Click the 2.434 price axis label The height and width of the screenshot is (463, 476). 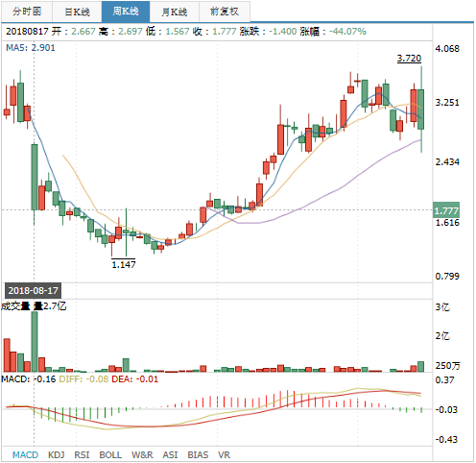pos(447,162)
